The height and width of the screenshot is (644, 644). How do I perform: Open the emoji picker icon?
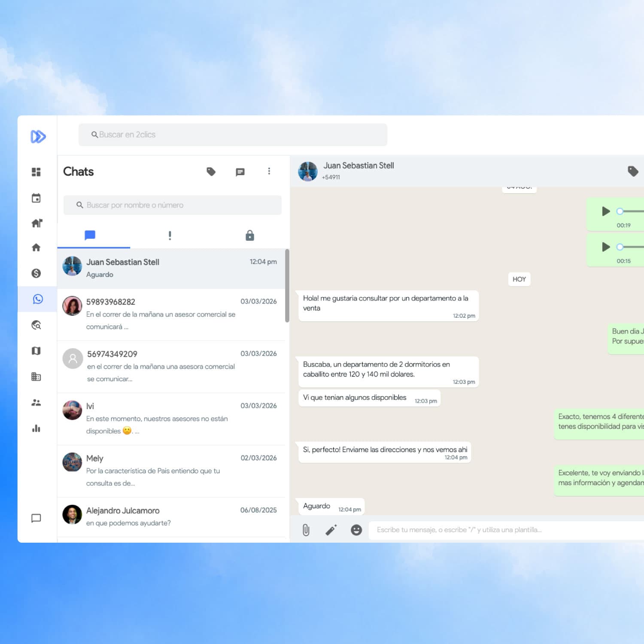(x=356, y=530)
